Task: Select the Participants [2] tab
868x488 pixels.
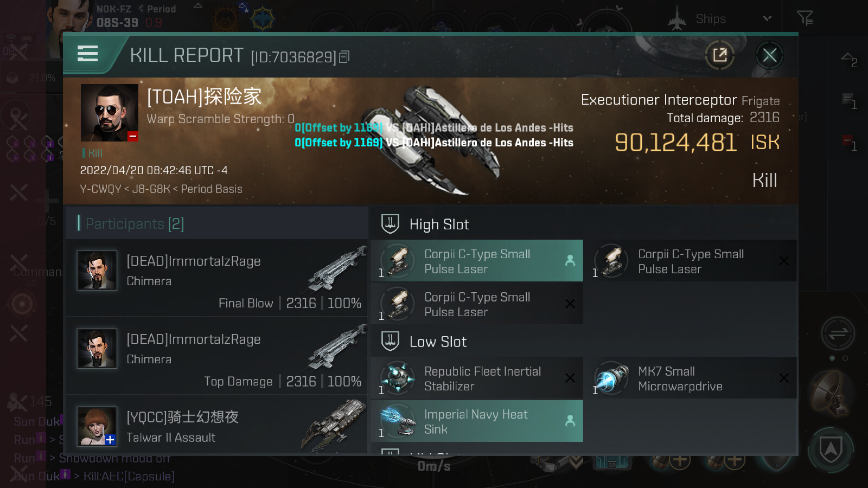Action: [135, 223]
